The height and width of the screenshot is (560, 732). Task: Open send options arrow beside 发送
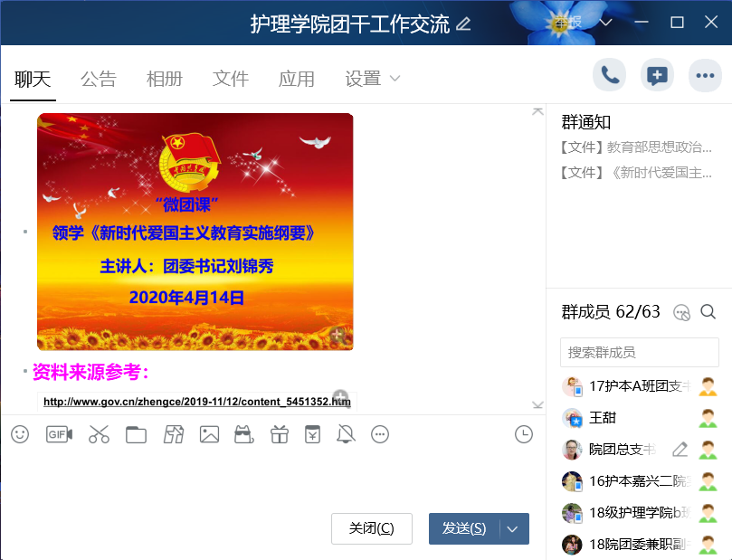click(x=513, y=529)
